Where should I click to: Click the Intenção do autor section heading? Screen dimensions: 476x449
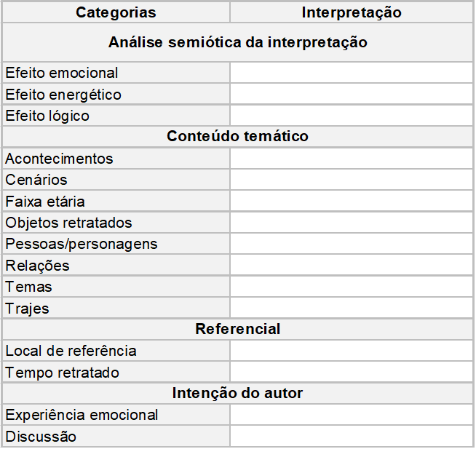237,394
